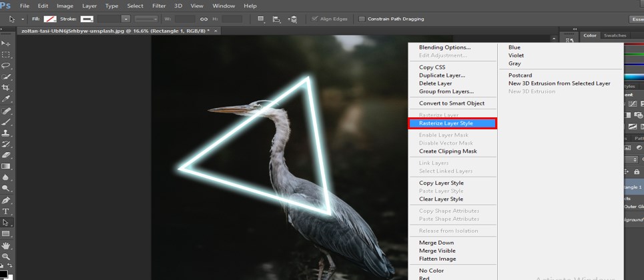Choose Rasterize Layer Style
The width and height of the screenshot is (644, 280).
452,123
